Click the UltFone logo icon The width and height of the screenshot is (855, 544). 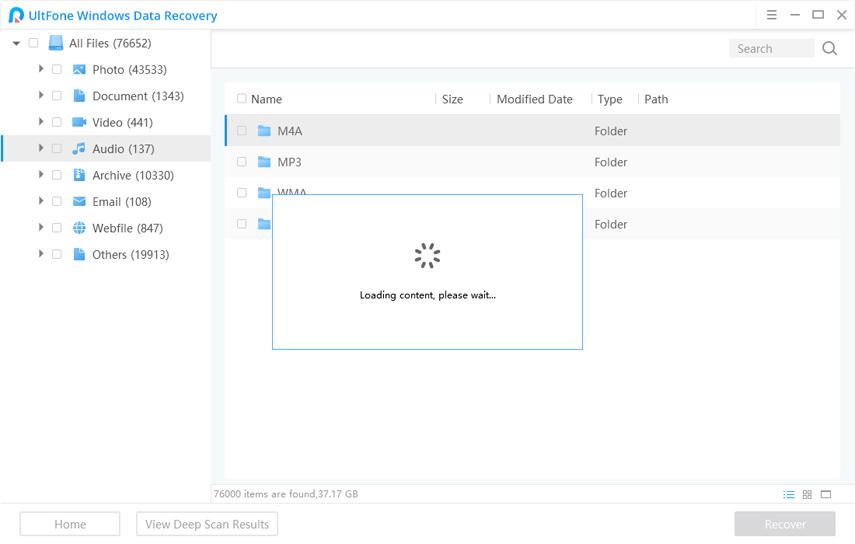(16, 15)
